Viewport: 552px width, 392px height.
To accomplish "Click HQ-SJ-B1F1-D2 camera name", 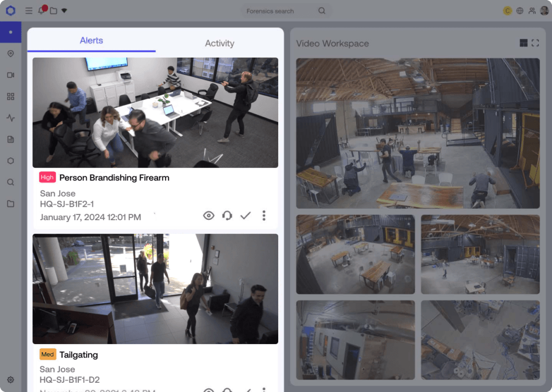I will pyautogui.click(x=70, y=380).
